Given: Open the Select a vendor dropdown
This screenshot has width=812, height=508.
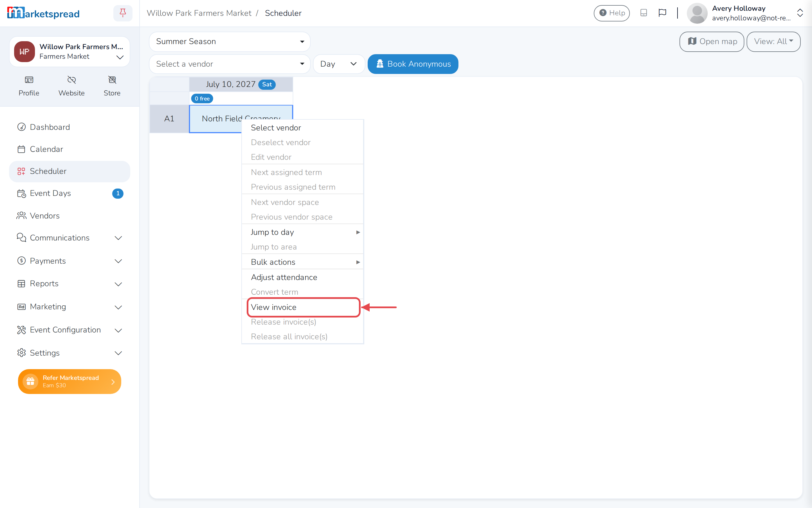Looking at the screenshot, I should coord(230,64).
